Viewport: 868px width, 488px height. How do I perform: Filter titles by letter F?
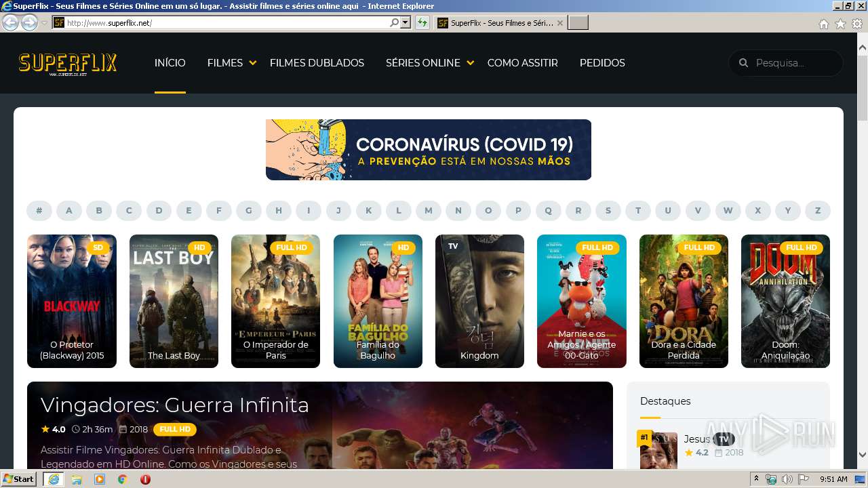click(x=218, y=210)
